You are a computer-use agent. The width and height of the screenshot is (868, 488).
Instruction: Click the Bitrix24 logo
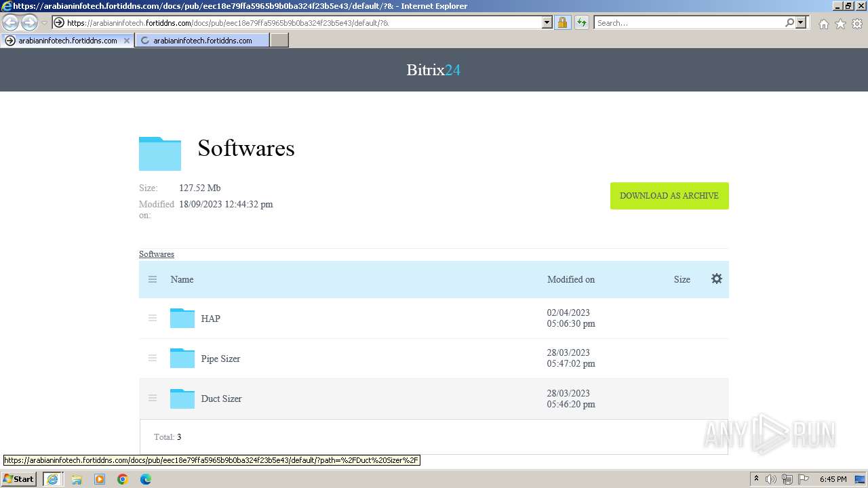pyautogui.click(x=433, y=70)
